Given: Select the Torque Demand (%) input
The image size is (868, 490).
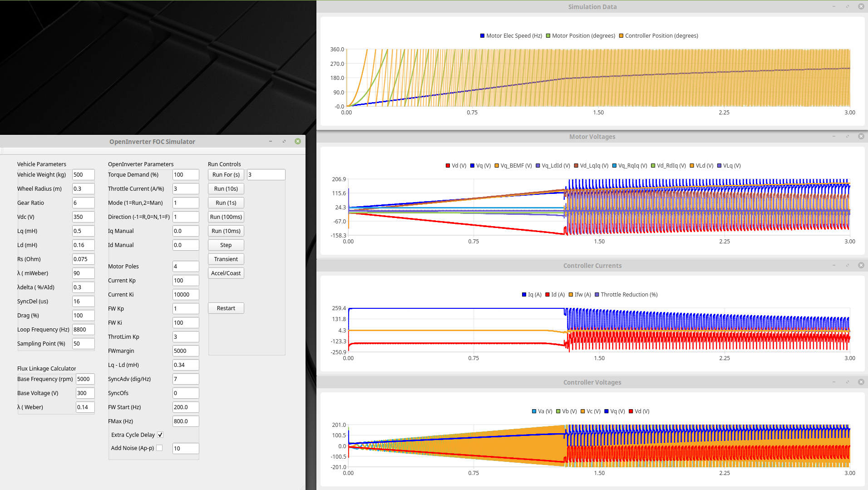Looking at the screenshot, I should [185, 175].
